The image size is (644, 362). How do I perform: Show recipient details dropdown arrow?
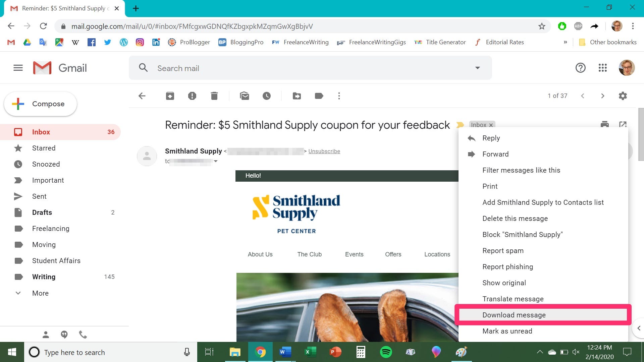pyautogui.click(x=216, y=161)
